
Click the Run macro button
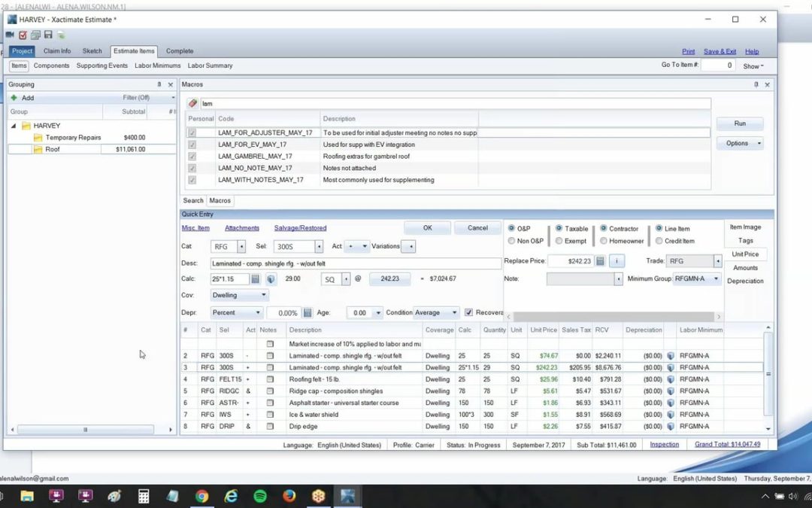point(740,123)
